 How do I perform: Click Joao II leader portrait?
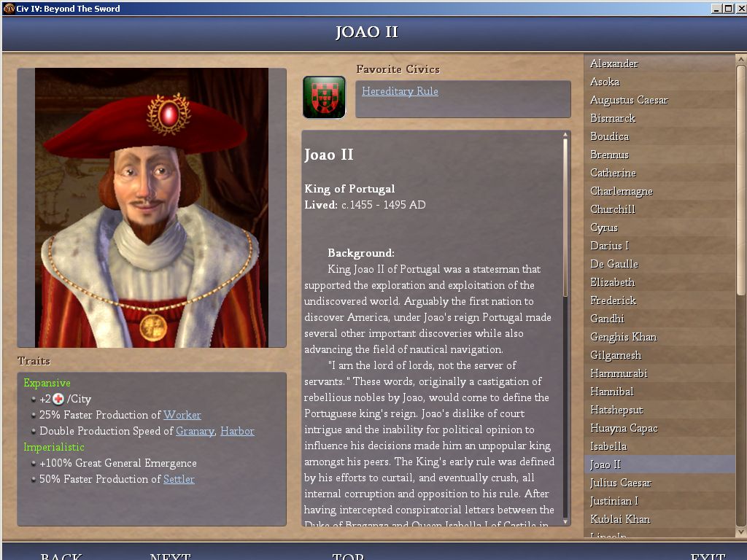pos(152,208)
